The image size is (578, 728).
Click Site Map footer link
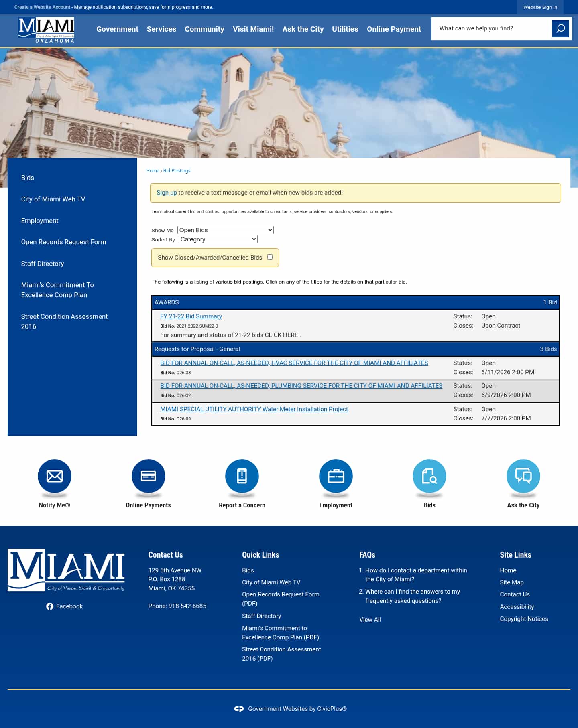click(512, 582)
